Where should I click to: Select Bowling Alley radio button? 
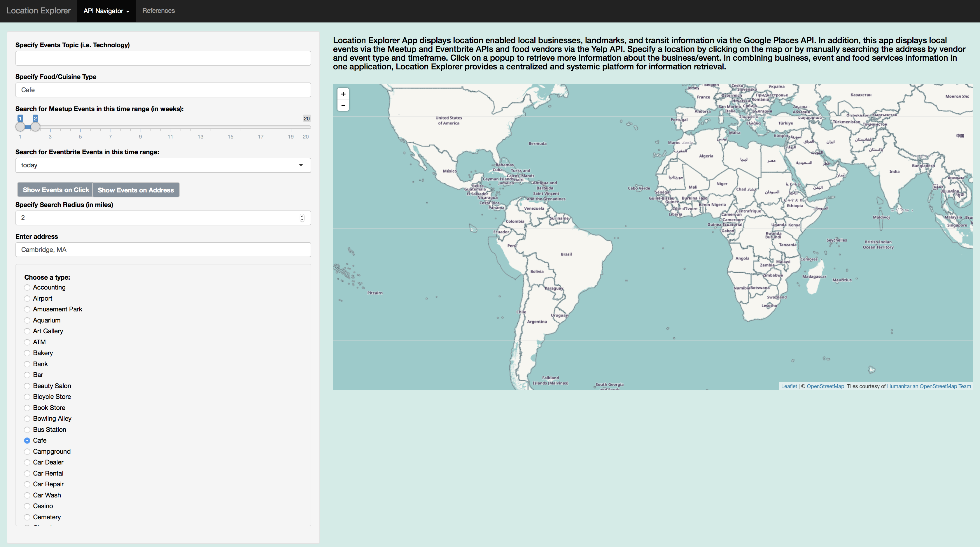coord(27,419)
